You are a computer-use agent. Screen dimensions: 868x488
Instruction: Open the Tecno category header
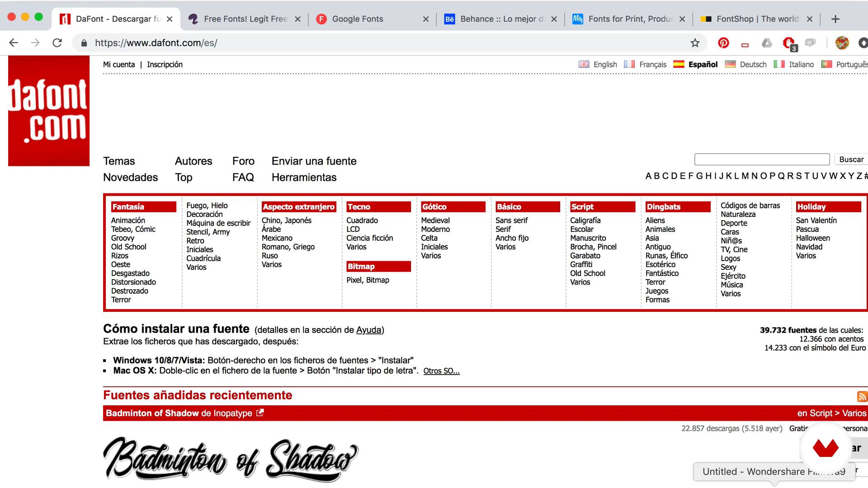click(x=378, y=206)
